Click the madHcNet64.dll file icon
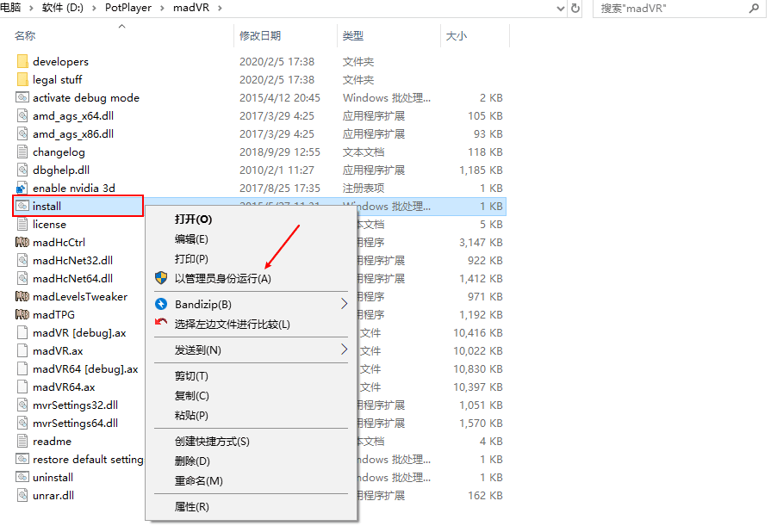Viewport: 777px width, 532px height. tap(22, 278)
